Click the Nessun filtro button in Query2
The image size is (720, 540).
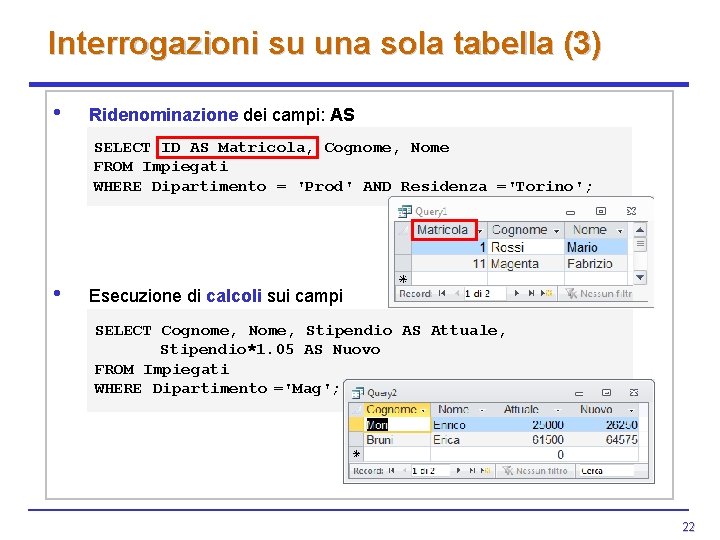(535, 471)
